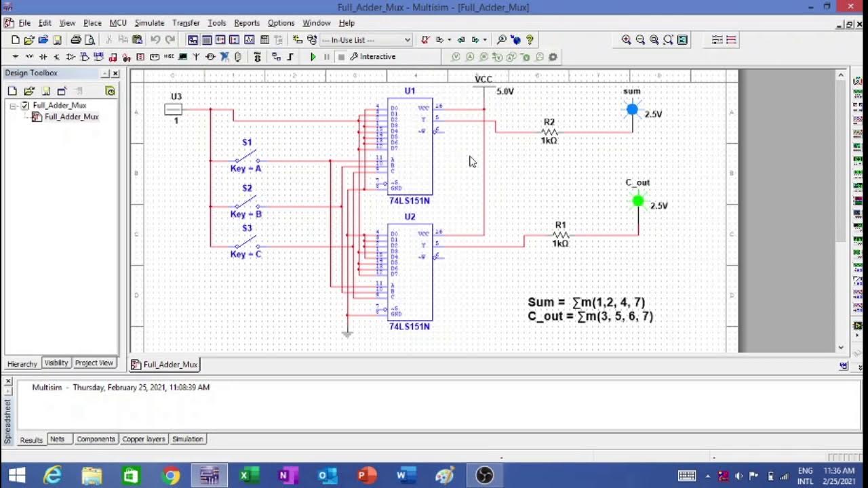Place a Basic component (resistor icon)
The height and width of the screenshot is (488, 868).
29,57
